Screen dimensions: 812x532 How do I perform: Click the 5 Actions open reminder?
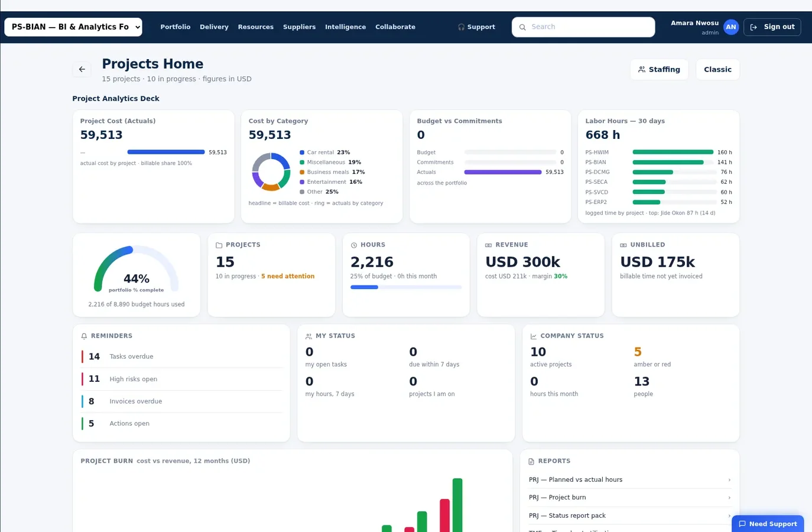pyautogui.click(x=181, y=423)
